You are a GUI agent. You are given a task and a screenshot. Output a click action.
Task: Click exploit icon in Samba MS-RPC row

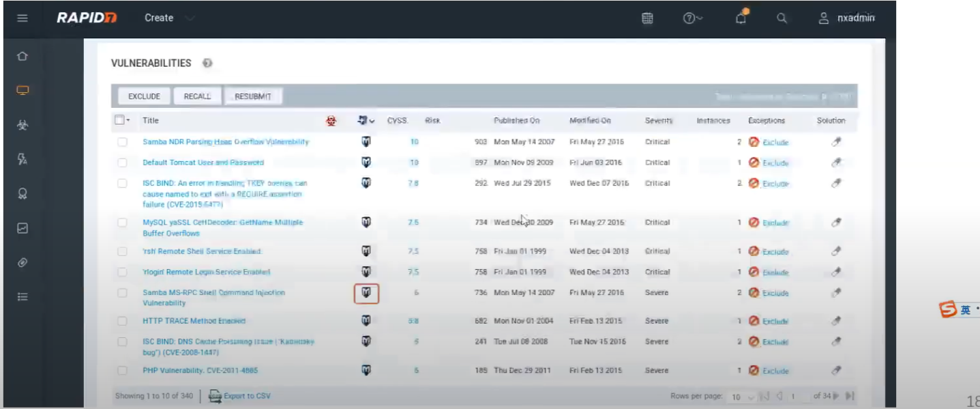[x=366, y=293]
